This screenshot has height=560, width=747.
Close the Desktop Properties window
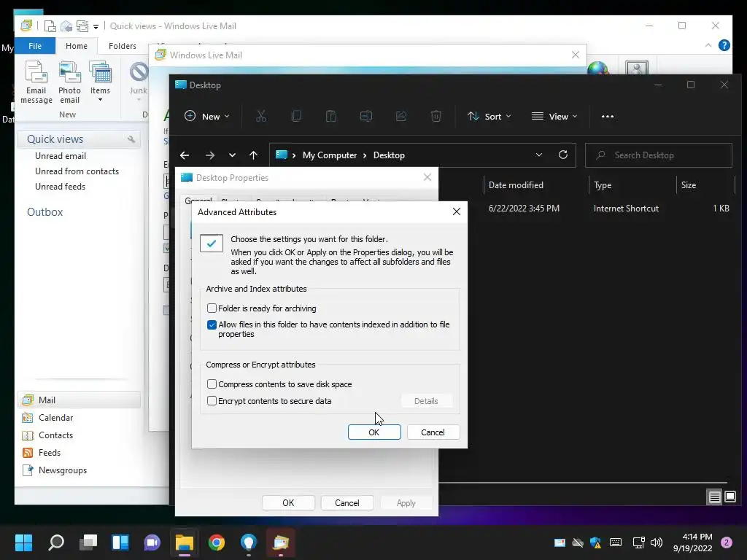(x=427, y=177)
